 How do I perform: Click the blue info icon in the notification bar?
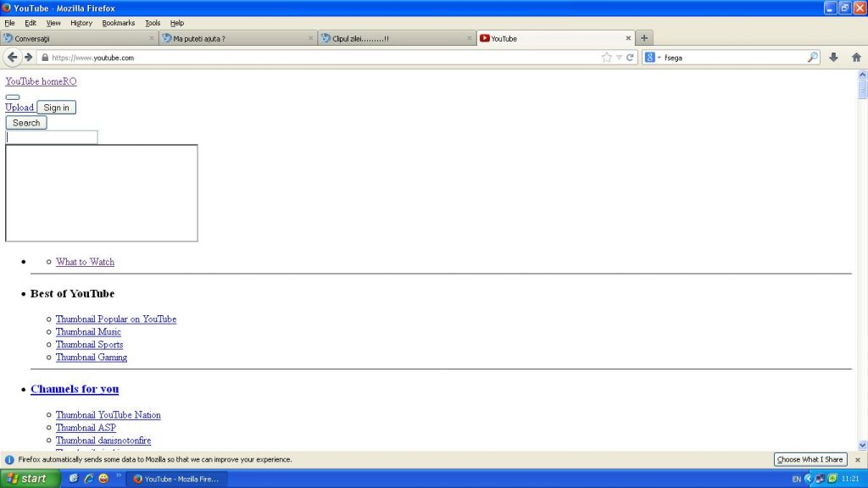tap(9, 460)
